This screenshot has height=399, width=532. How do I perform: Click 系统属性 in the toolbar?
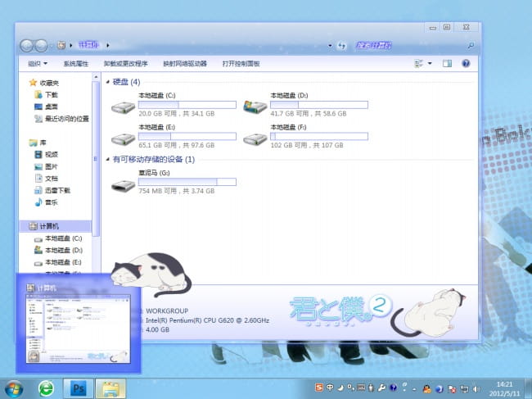pos(76,64)
